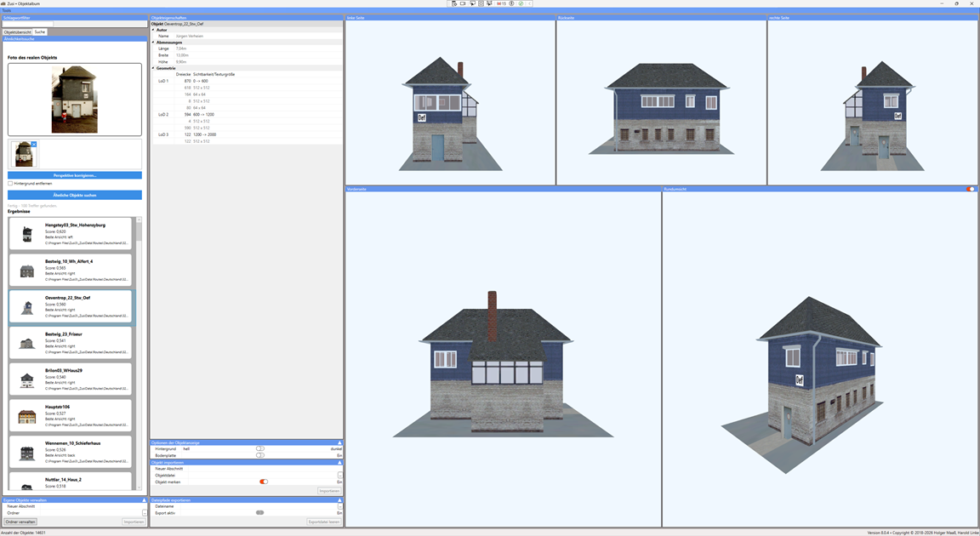Remove the uploaded photo via its blue X
This screenshot has height=536, width=980.
(x=34, y=145)
